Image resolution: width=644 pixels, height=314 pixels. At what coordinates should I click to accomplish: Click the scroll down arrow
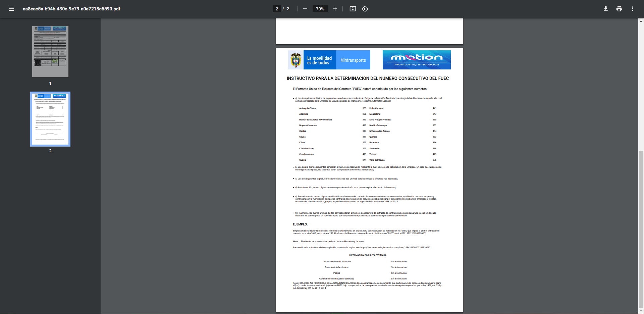point(641,311)
